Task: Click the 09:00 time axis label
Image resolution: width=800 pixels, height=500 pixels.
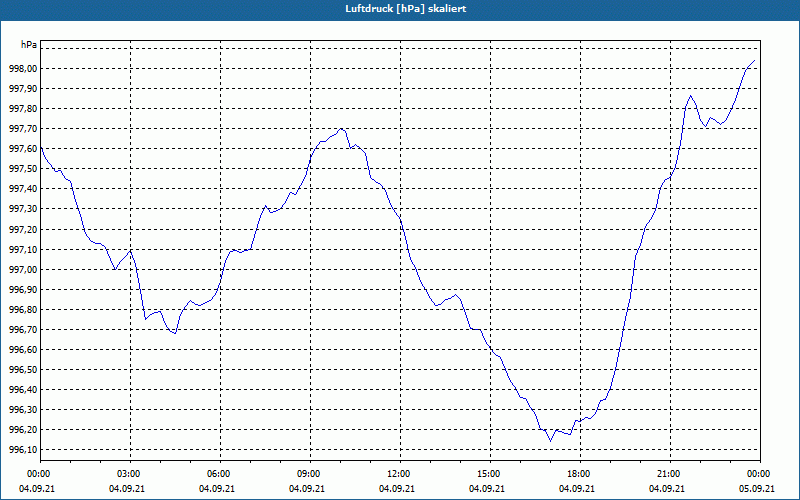Action: (310, 474)
